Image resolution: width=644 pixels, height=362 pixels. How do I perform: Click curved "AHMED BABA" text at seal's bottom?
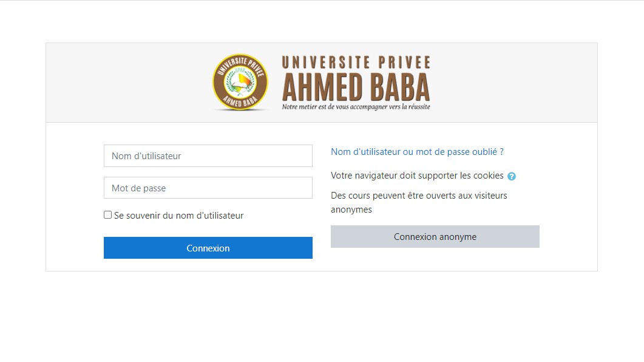(x=240, y=101)
